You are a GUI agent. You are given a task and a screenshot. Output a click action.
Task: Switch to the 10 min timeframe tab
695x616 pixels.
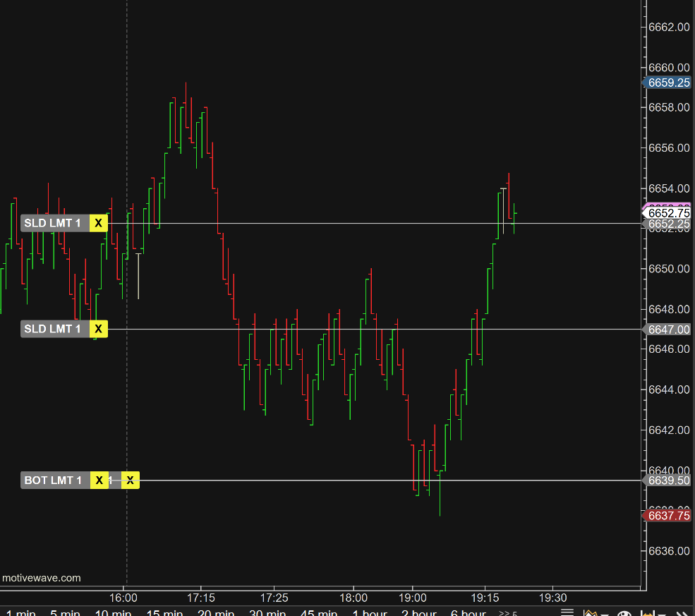point(113,612)
